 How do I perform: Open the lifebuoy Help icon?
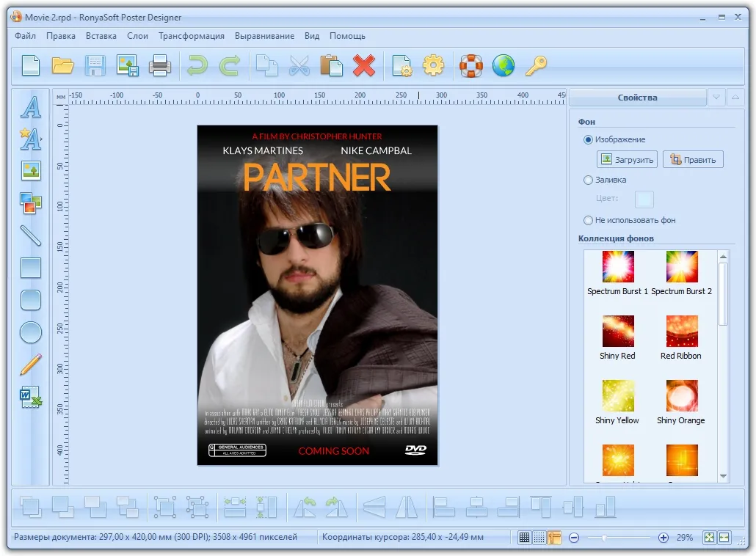point(471,65)
